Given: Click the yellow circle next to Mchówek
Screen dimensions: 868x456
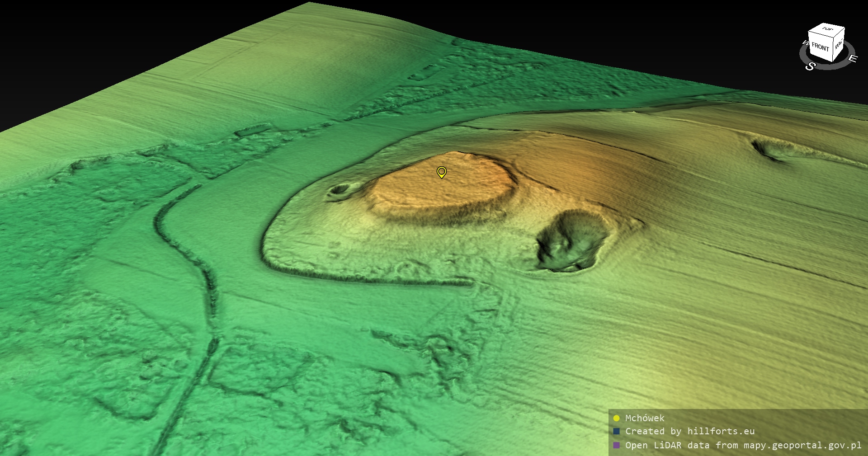Looking at the screenshot, I should pyautogui.click(x=616, y=418).
